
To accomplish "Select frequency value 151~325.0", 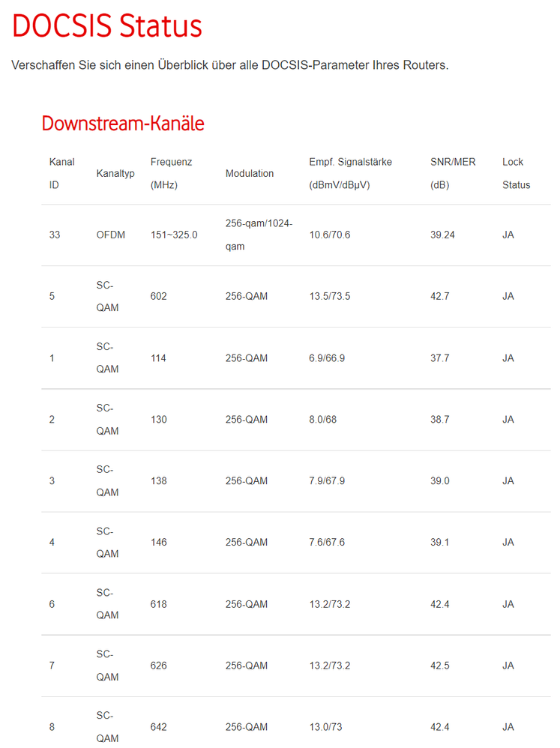I will [x=174, y=235].
